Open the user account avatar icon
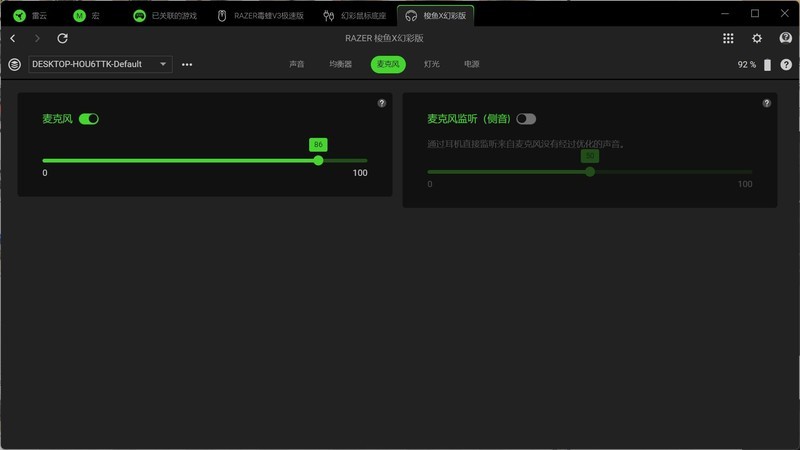 [x=786, y=38]
